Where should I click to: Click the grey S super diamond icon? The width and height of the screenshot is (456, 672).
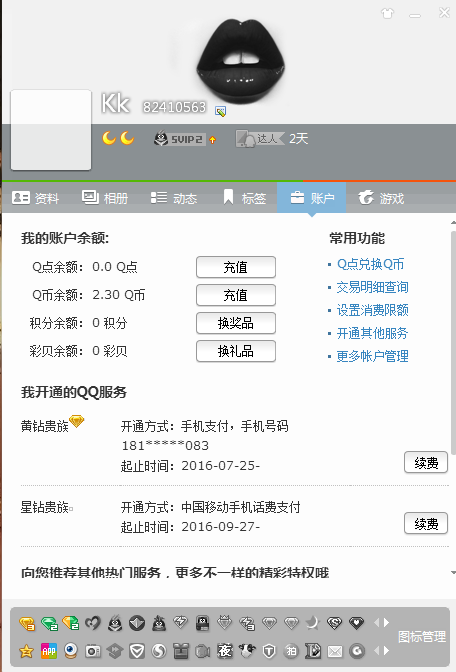334,623
